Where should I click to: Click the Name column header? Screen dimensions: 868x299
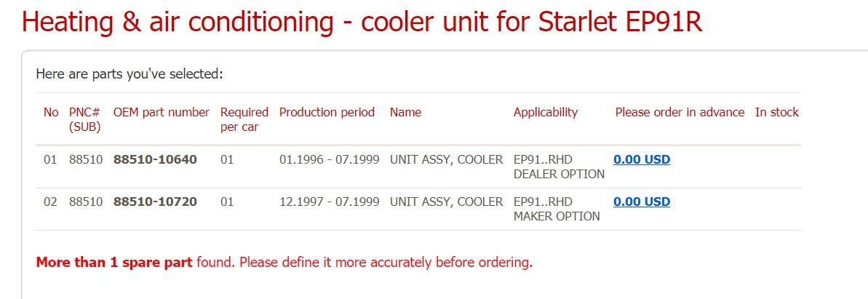coord(405,113)
